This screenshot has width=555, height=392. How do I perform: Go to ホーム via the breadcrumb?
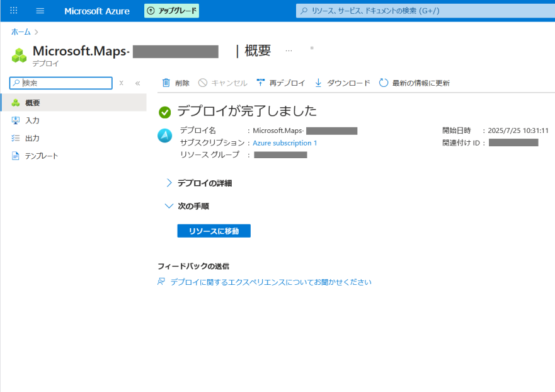[21, 32]
